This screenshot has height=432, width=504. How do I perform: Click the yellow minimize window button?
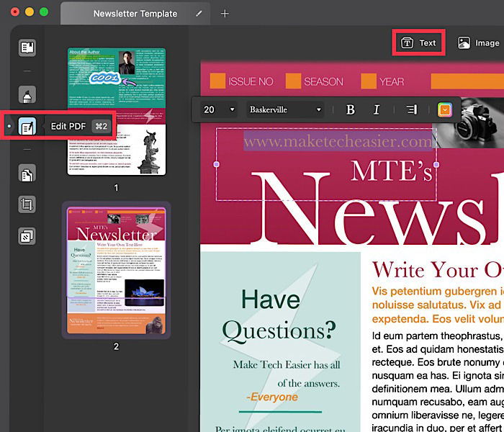[30, 12]
